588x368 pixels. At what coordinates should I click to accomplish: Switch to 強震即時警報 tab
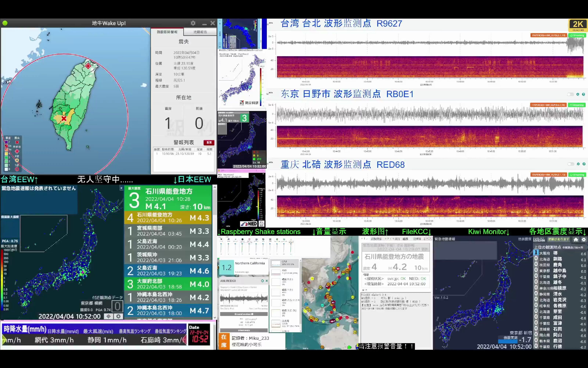(167, 32)
